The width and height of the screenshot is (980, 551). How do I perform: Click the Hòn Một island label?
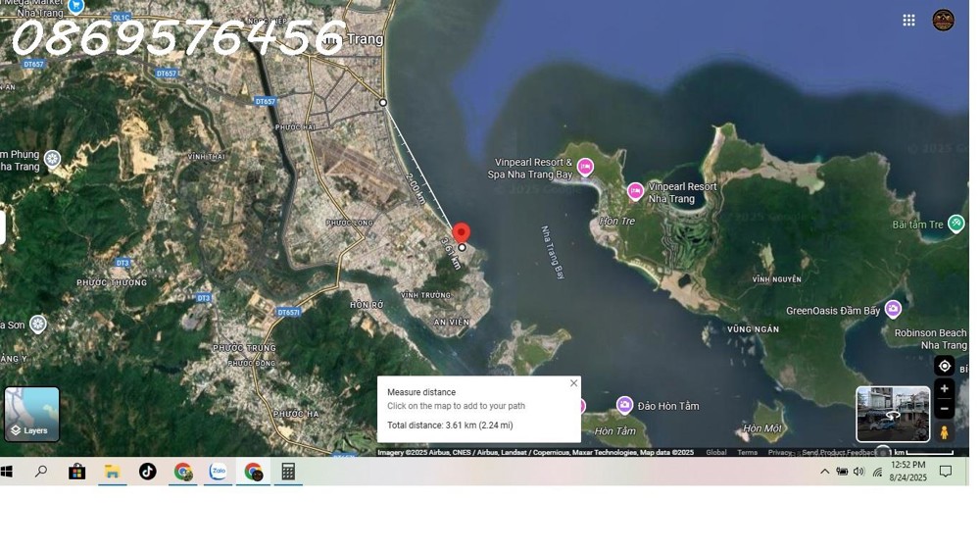(x=761, y=428)
